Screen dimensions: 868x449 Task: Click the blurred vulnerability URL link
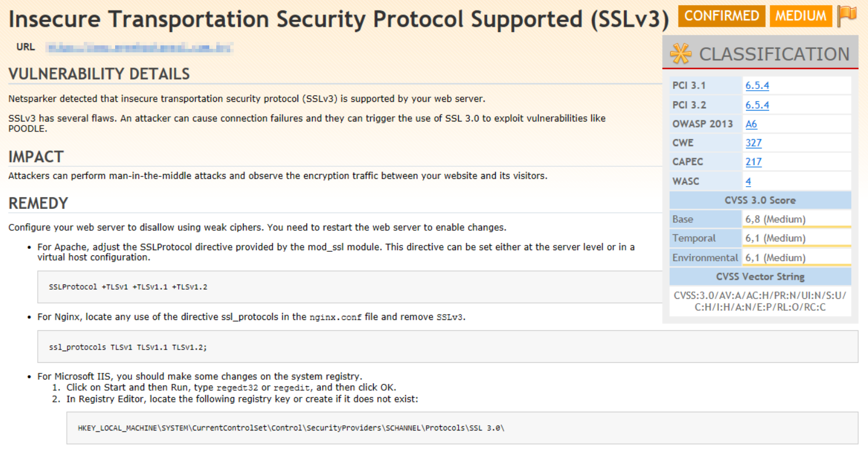pyautogui.click(x=139, y=47)
